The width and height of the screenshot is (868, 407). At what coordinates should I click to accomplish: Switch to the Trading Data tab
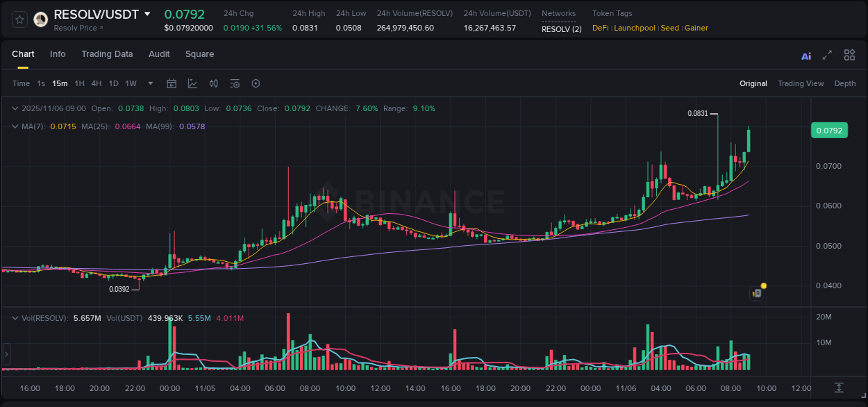click(x=107, y=54)
